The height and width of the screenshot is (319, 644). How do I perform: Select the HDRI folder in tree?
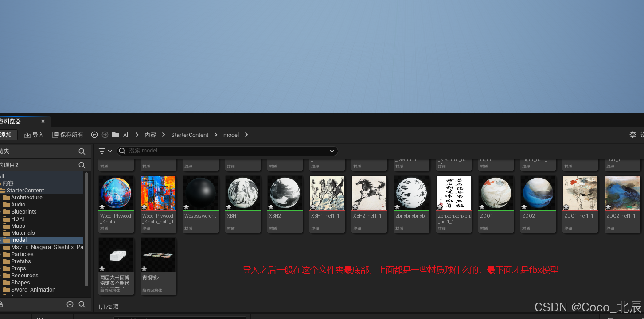coord(18,219)
